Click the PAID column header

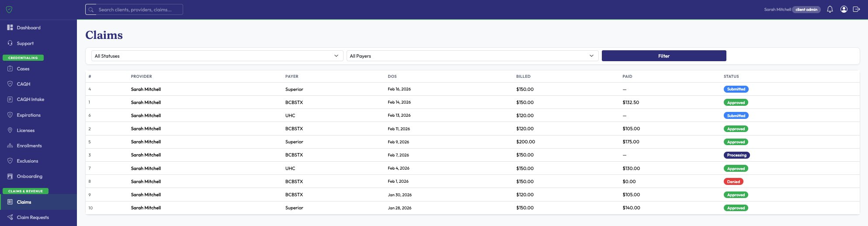click(627, 76)
